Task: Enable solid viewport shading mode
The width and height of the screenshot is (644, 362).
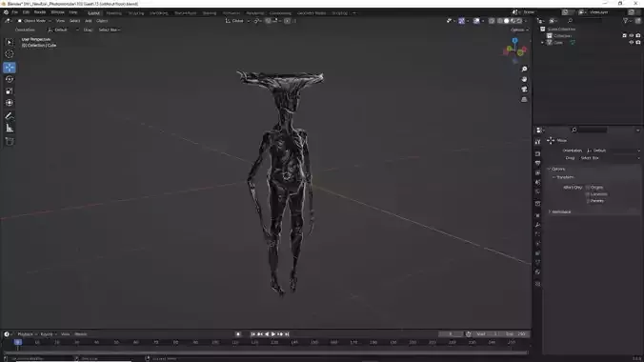Action: tap(506, 21)
